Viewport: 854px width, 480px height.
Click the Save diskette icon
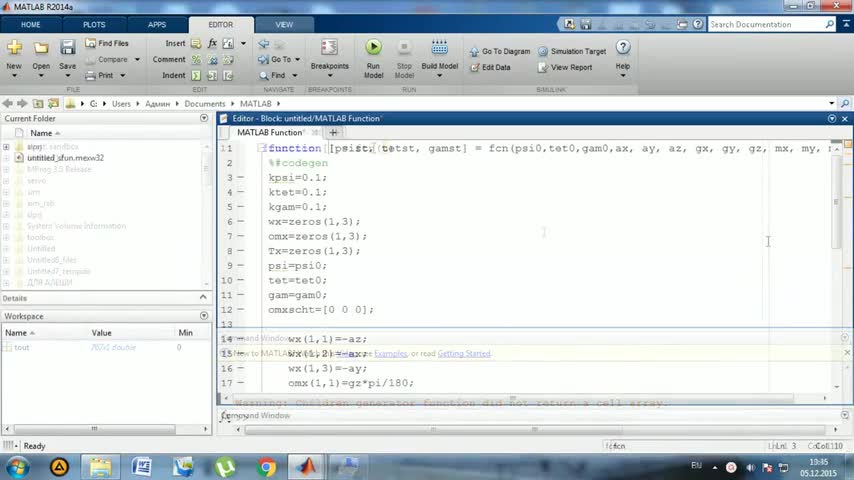68,47
